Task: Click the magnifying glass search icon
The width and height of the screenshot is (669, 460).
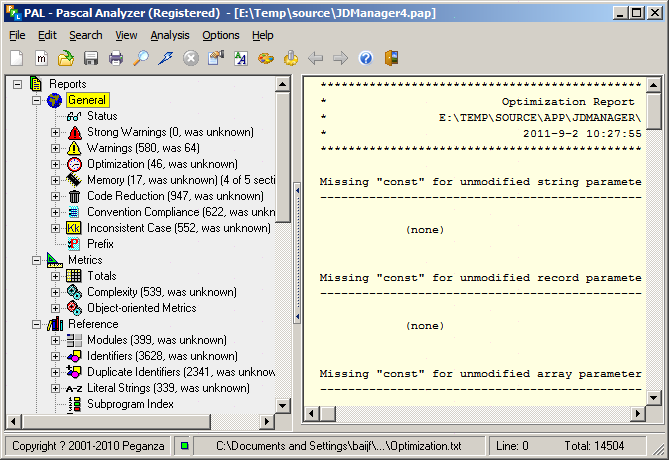Action: [141, 58]
